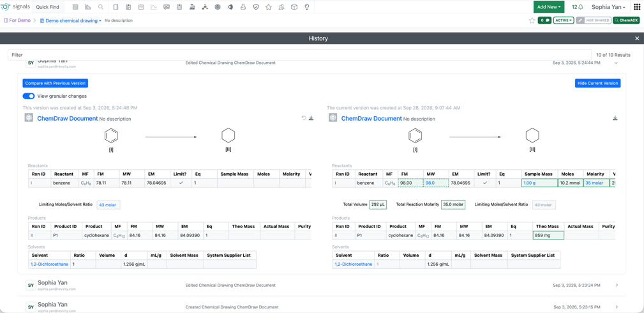Open the Sophia Yan user menu

[x=608, y=7]
